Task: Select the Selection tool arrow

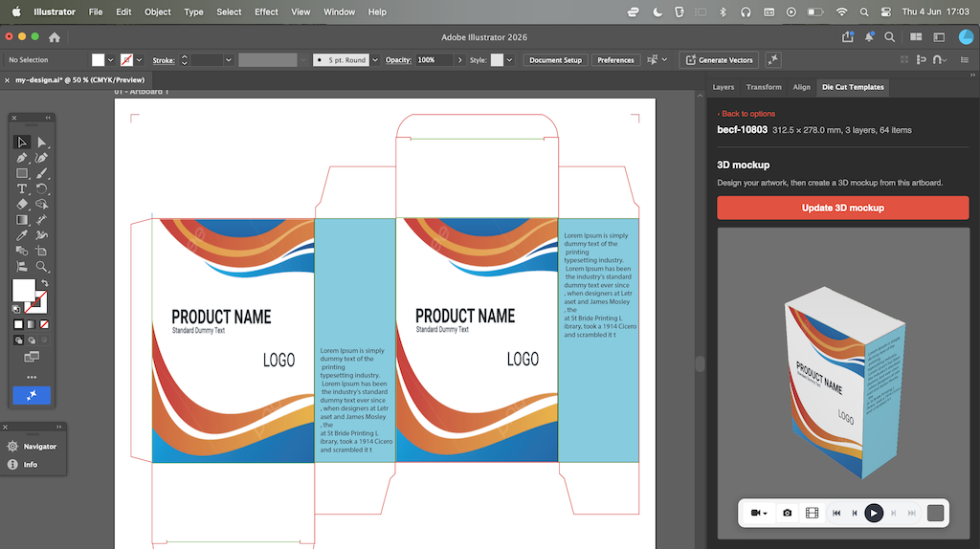Action: tap(22, 143)
